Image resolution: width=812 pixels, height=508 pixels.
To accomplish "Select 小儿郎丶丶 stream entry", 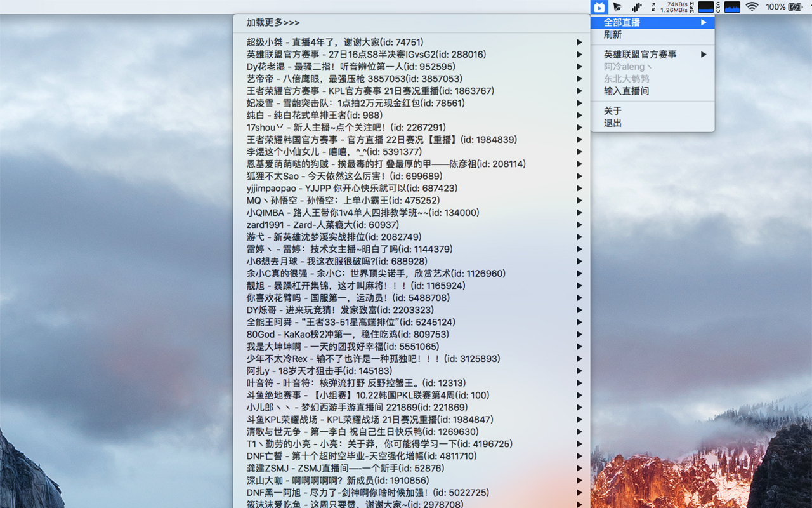I will coord(412,408).
